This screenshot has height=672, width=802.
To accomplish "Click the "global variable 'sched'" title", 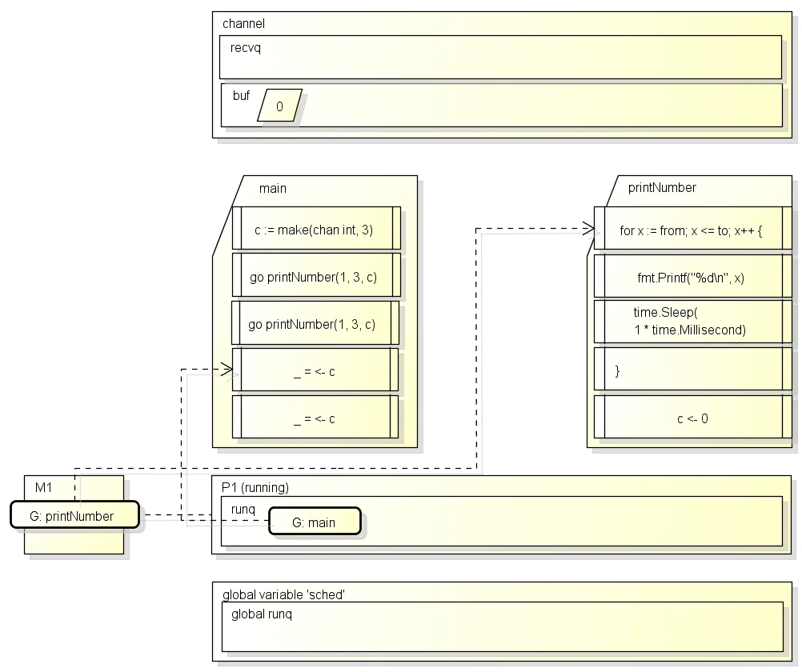I will pyautogui.click(x=283, y=594).
